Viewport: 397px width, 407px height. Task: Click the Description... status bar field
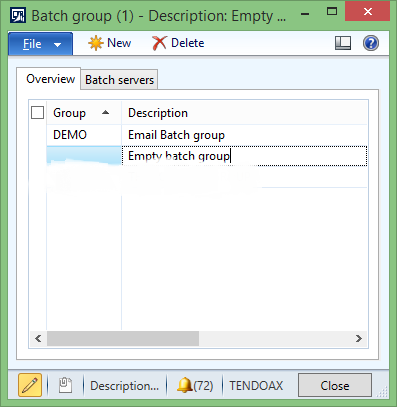coord(125,386)
